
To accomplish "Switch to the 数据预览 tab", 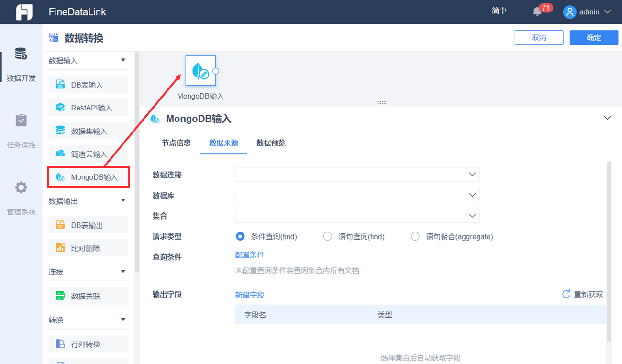I will [271, 143].
